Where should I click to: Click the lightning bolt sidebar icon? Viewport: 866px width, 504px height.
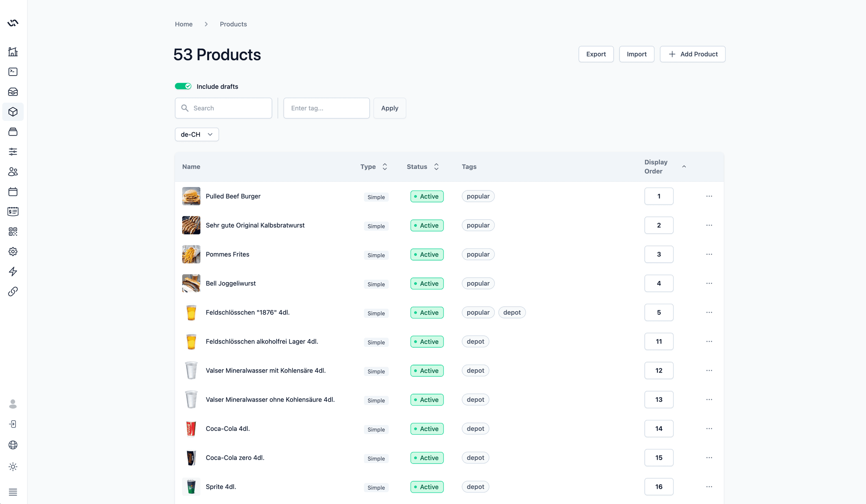coord(13,272)
